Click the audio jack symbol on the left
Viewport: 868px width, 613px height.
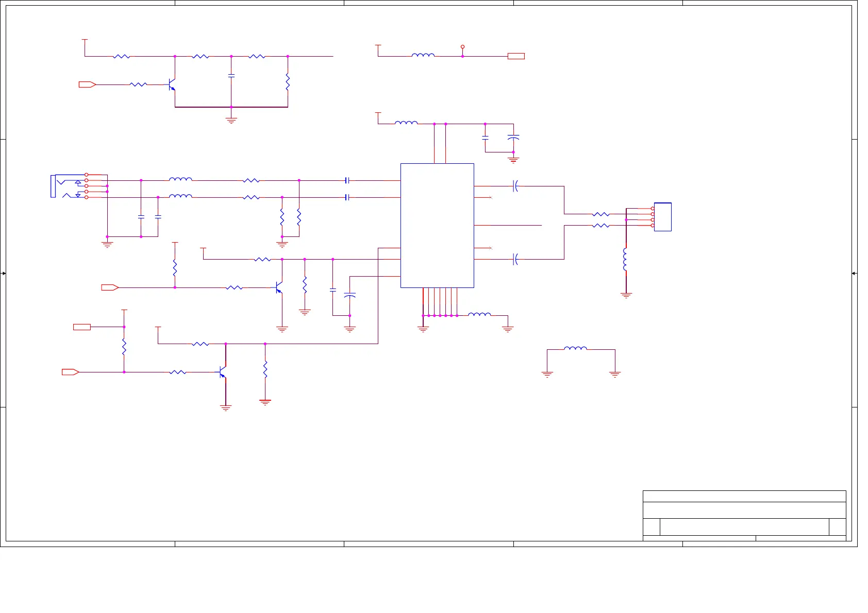[x=66, y=186]
